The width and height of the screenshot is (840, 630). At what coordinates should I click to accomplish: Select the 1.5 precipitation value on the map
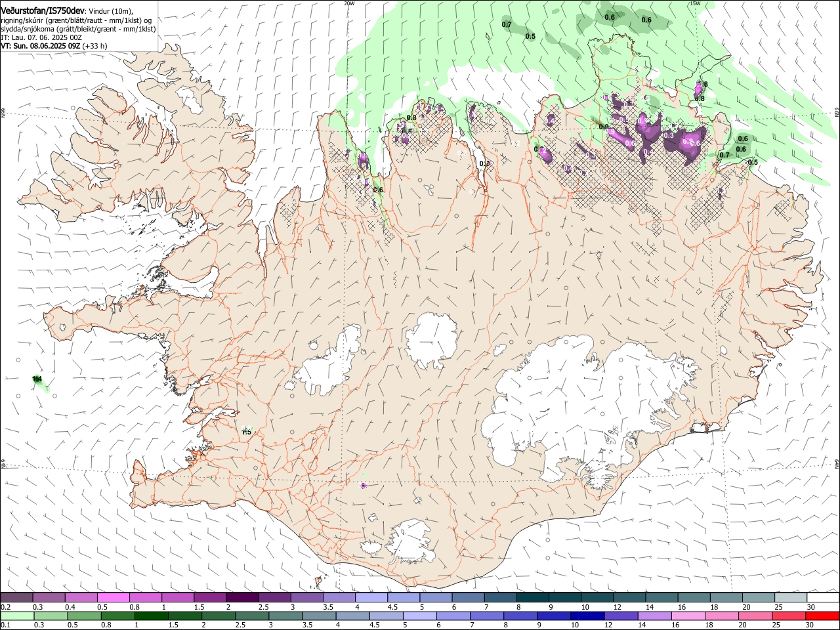click(x=247, y=432)
